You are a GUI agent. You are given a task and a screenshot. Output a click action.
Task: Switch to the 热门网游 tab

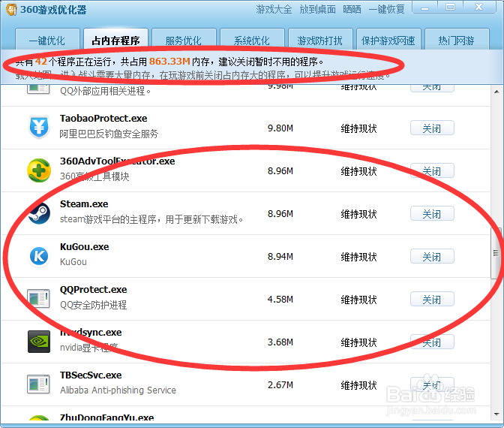[x=457, y=41]
